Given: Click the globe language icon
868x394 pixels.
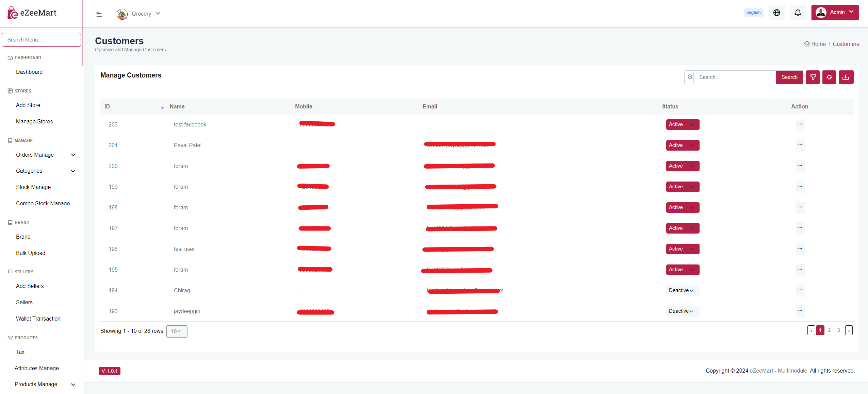Looking at the screenshot, I should click(776, 13).
